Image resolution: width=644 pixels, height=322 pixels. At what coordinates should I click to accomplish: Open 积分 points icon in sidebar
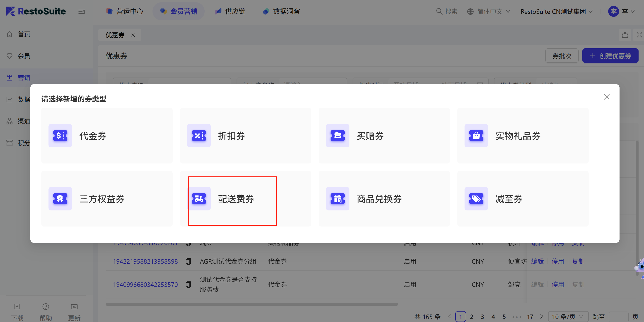10,143
